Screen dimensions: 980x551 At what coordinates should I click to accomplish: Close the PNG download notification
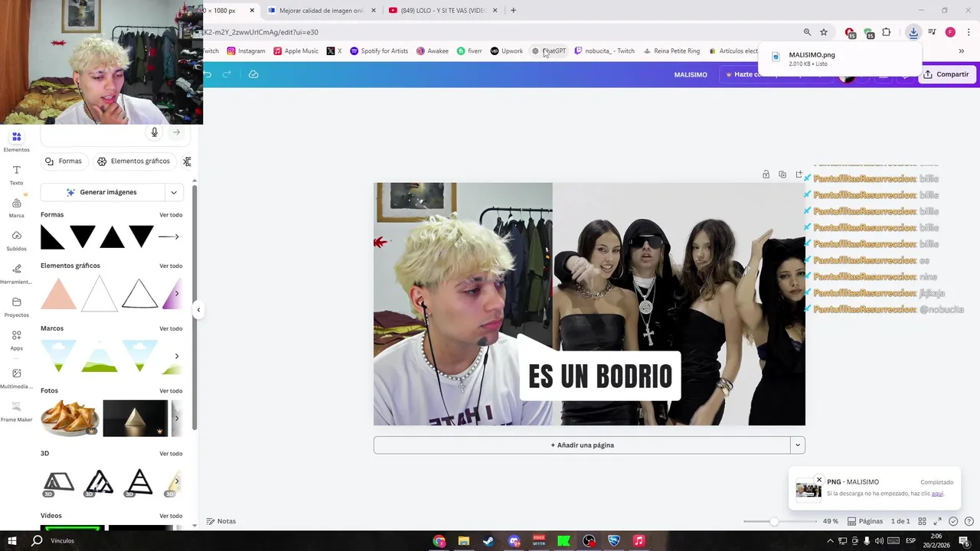(819, 481)
